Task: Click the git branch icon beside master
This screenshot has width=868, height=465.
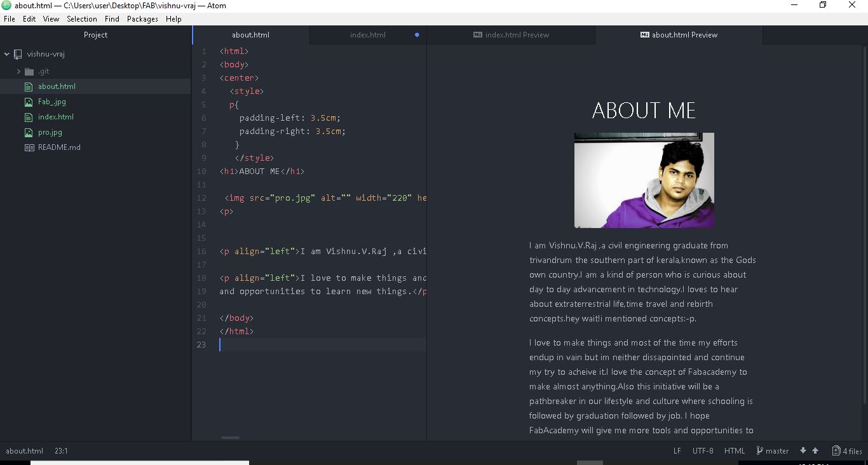Action: coord(759,451)
